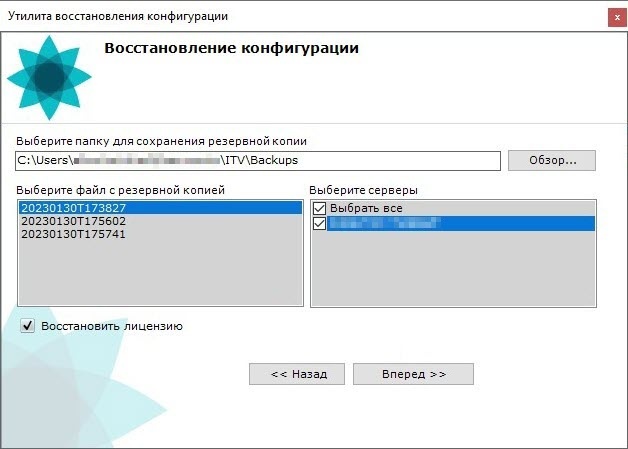Viewport: 628px width, 449px height.
Task: Click empty space in backup file list
Action: tap(159, 275)
